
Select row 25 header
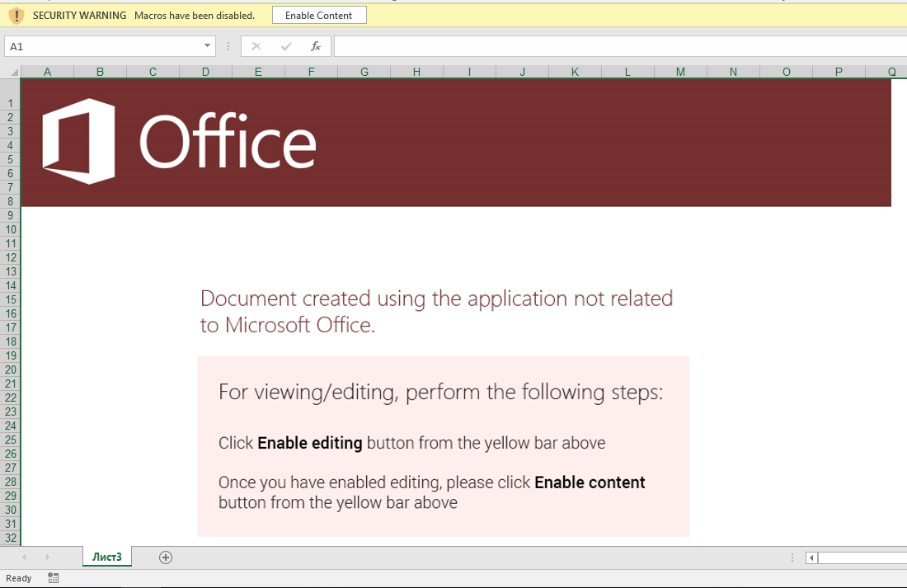click(10, 440)
